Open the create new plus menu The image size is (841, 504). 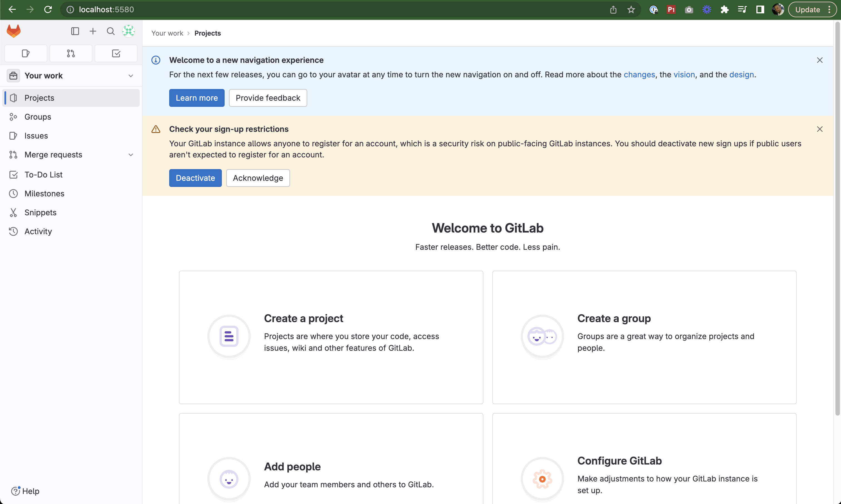coord(93,31)
